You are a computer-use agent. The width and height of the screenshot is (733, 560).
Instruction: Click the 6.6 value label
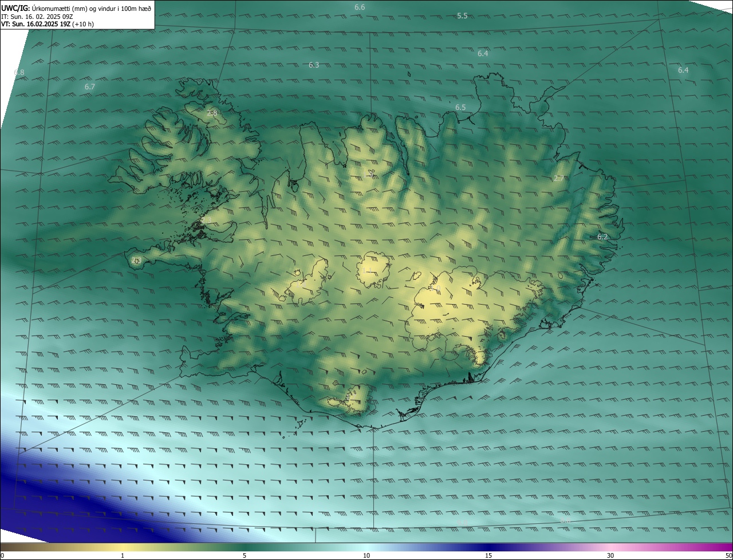pyautogui.click(x=360, y=7)
